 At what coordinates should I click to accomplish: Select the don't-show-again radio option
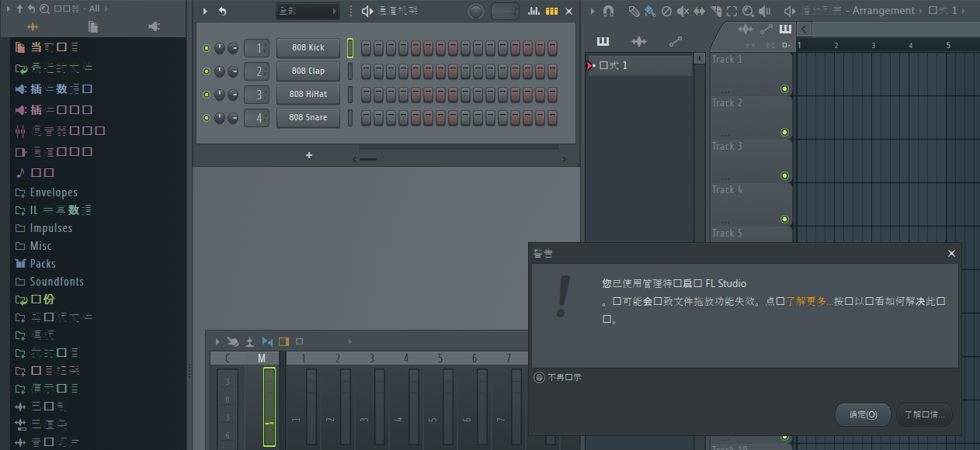click(539, 377)
